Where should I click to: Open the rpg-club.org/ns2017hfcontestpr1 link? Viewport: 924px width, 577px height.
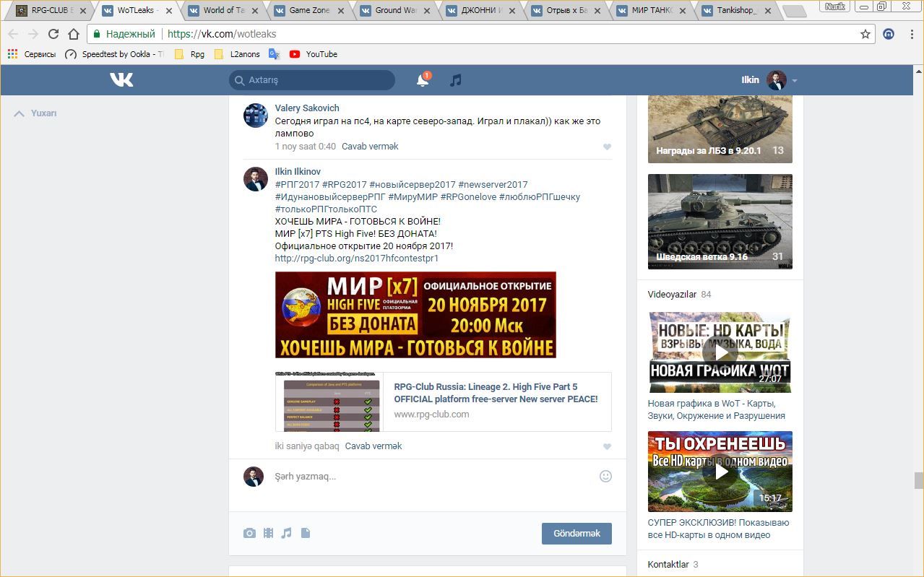coord(357,259)
